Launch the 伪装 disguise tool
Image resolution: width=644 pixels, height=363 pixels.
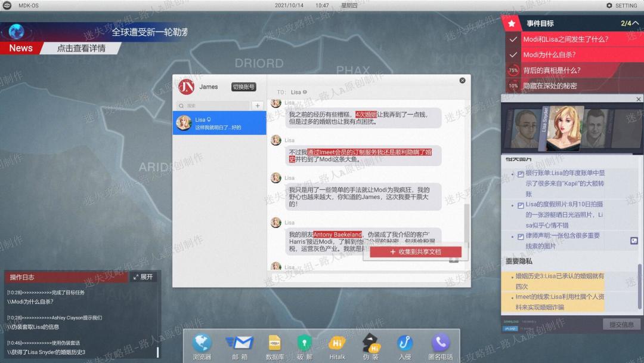pyautogui.click(x=371, y=345)
